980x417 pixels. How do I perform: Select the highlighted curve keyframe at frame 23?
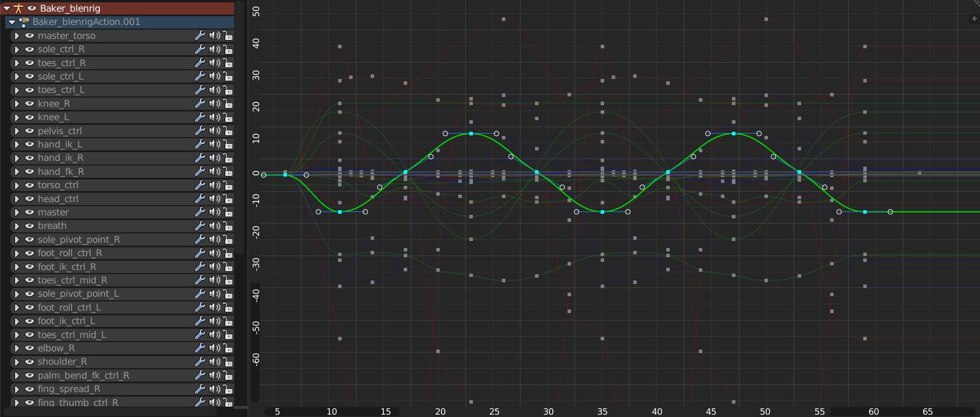pos(471,134)
